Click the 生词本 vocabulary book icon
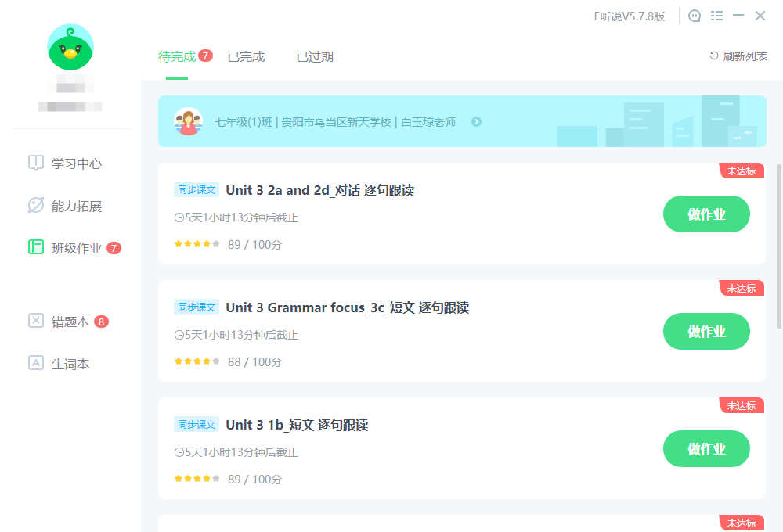The height and width of the screenshot is (532, 783). (x=36, y=363)
